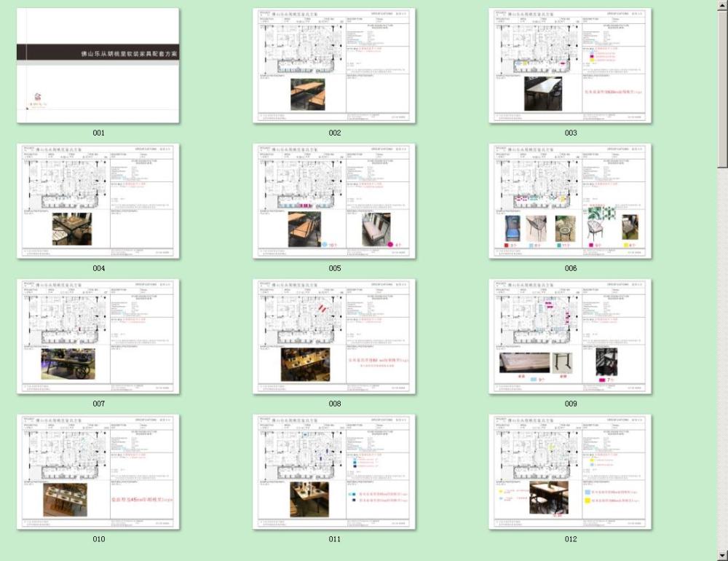Click the vertical scrollbar thumb
728x561 pixels.
(x=722, y=87)
